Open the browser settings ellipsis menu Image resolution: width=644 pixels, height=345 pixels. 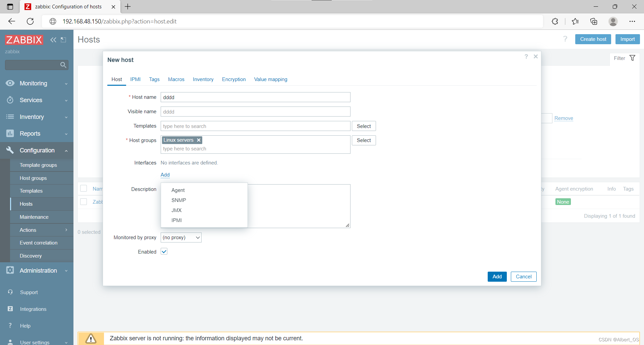pos(632,21)
